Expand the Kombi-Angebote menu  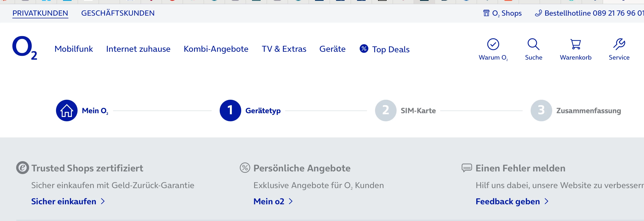(x=216, y=49)
